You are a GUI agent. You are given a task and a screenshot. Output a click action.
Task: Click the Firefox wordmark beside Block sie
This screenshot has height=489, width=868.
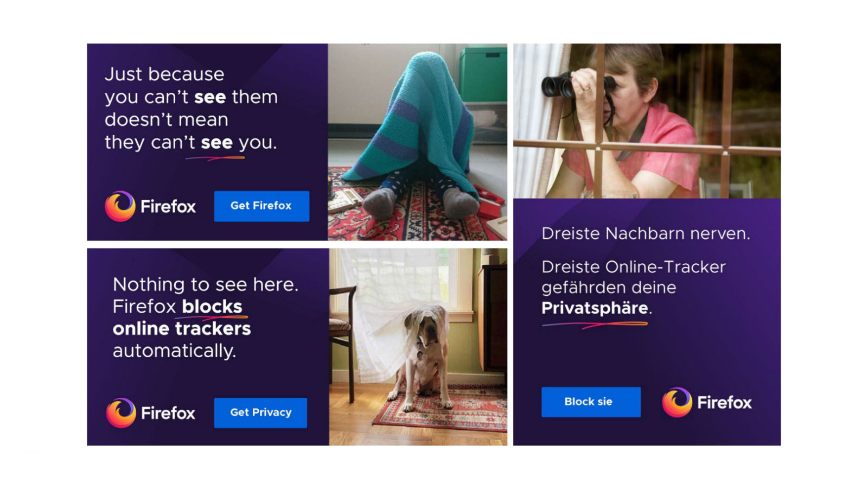724,402
